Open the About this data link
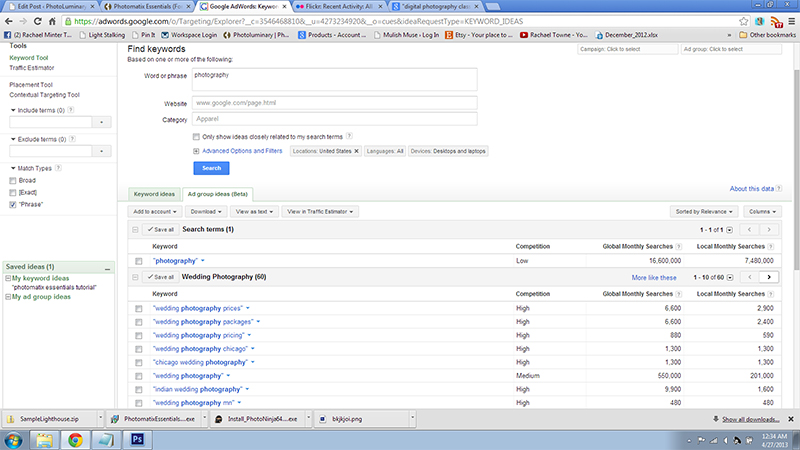This screenshot has width=800, height=450. point(752,189)
